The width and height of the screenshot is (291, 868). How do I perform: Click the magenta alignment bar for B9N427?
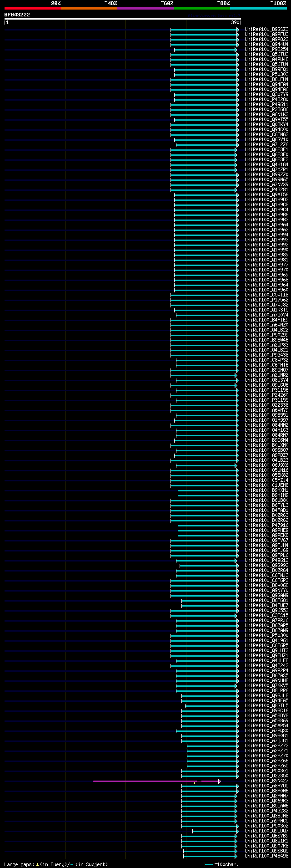point(156,781)
